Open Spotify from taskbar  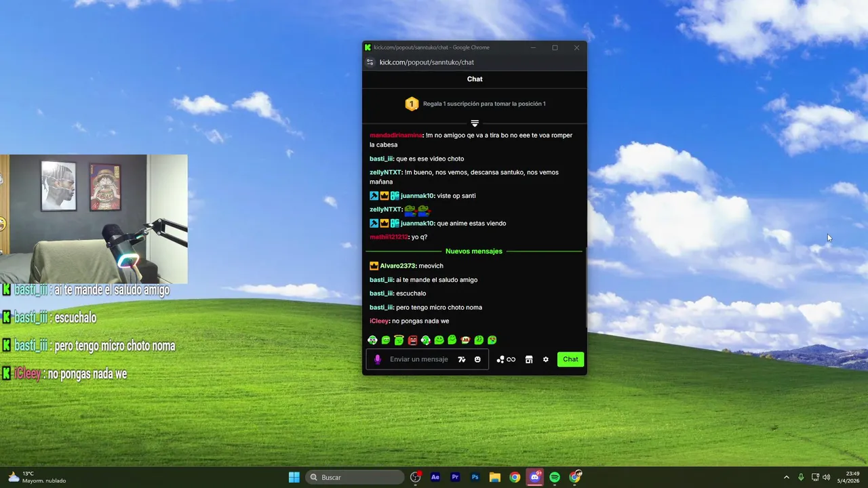tap(555, 477)
